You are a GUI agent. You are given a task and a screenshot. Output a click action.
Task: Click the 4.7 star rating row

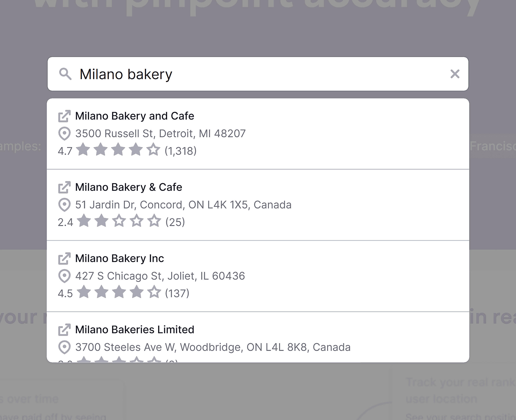point(127,151)
